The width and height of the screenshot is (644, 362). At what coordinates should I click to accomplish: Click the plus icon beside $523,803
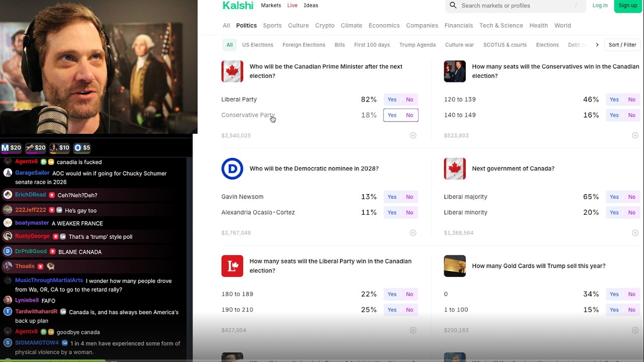click(x=635, y=136)
